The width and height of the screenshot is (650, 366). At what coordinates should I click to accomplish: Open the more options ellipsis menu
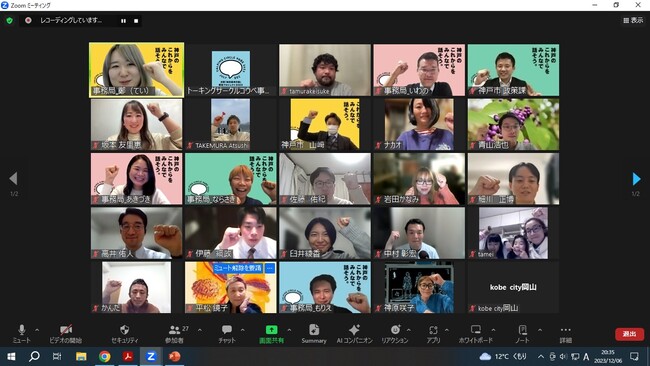[565, 330]
